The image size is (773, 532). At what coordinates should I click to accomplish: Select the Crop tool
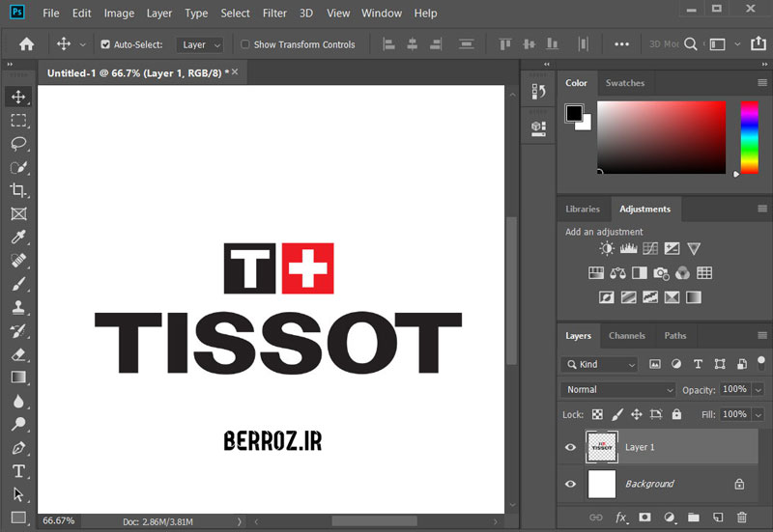tap(18, 190)
